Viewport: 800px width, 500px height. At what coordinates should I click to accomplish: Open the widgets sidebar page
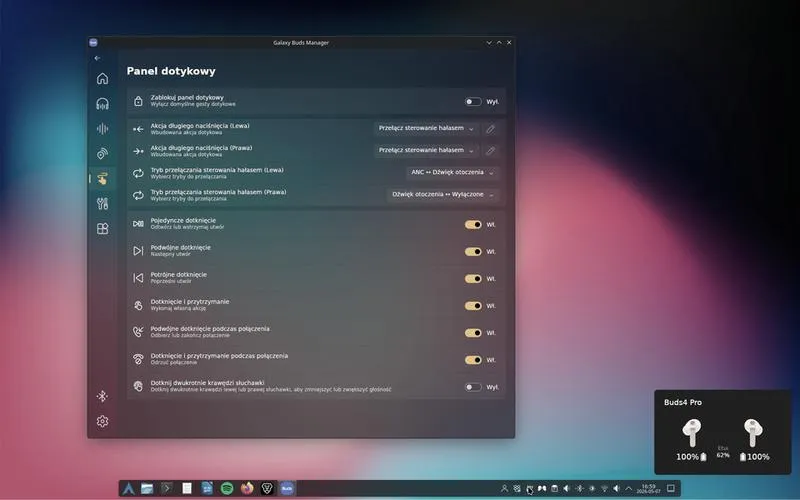click(103, 229)
